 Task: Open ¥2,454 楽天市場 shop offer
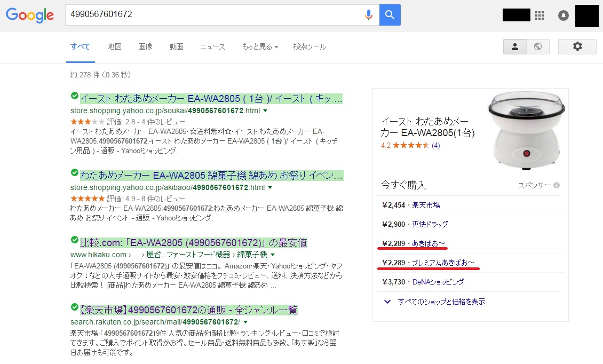point(411,205)
